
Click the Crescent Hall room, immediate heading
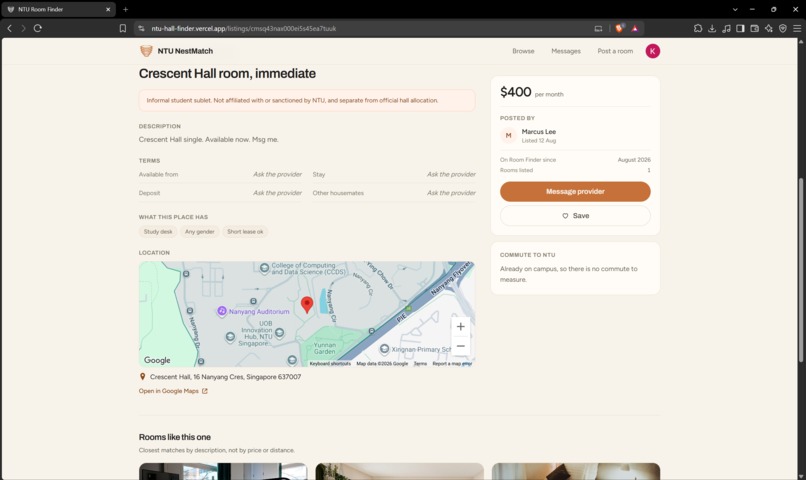click(227, 73)
